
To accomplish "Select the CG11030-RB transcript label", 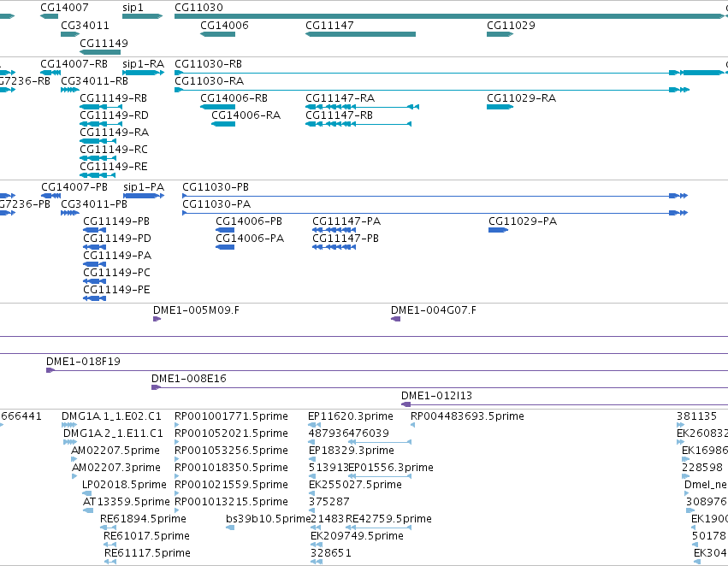I will click(x=208, y=63).
